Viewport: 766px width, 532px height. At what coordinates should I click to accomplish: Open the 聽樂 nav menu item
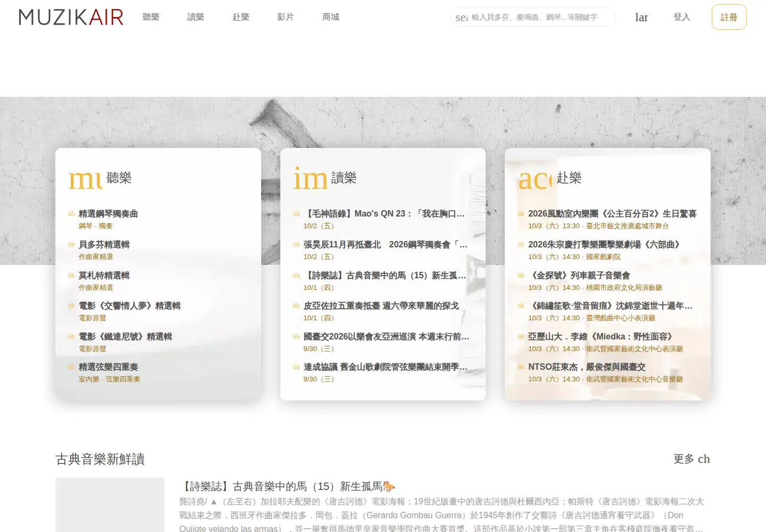pos(151,17)
